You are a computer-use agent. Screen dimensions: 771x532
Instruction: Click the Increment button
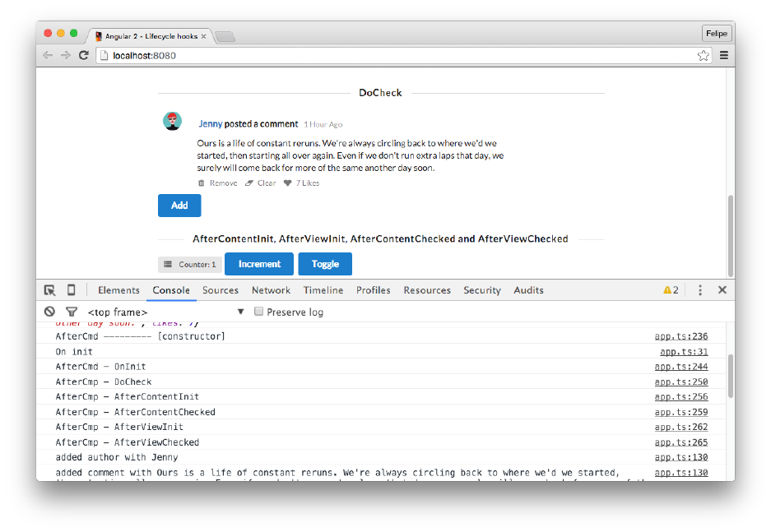coord(259,264)
